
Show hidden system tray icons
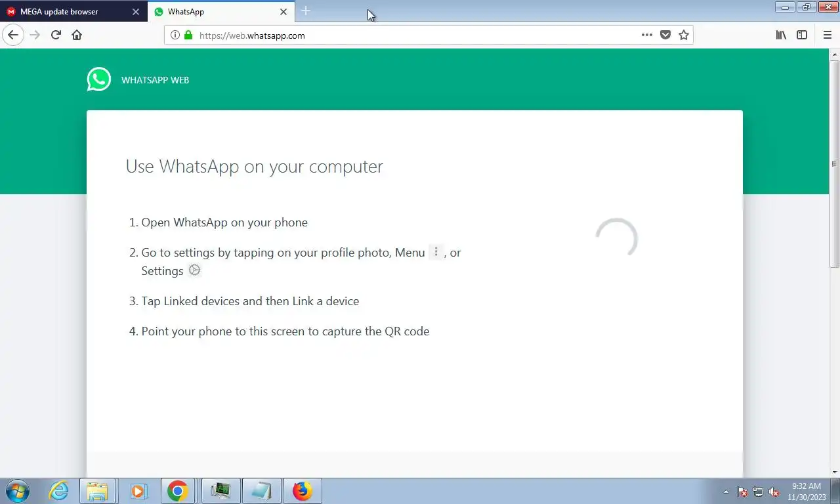click(x=726, y=492)
